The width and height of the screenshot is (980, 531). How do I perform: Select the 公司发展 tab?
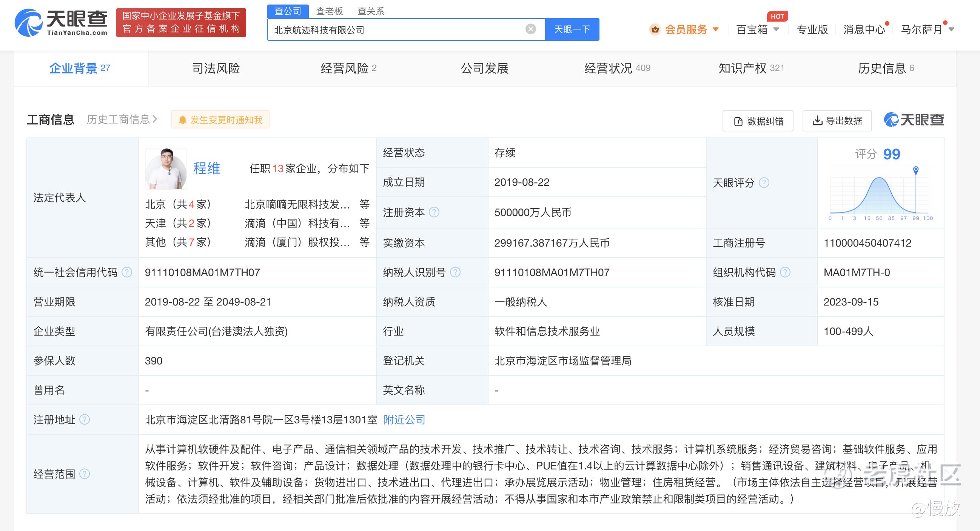pyautogui.click(x=485, y=68)
